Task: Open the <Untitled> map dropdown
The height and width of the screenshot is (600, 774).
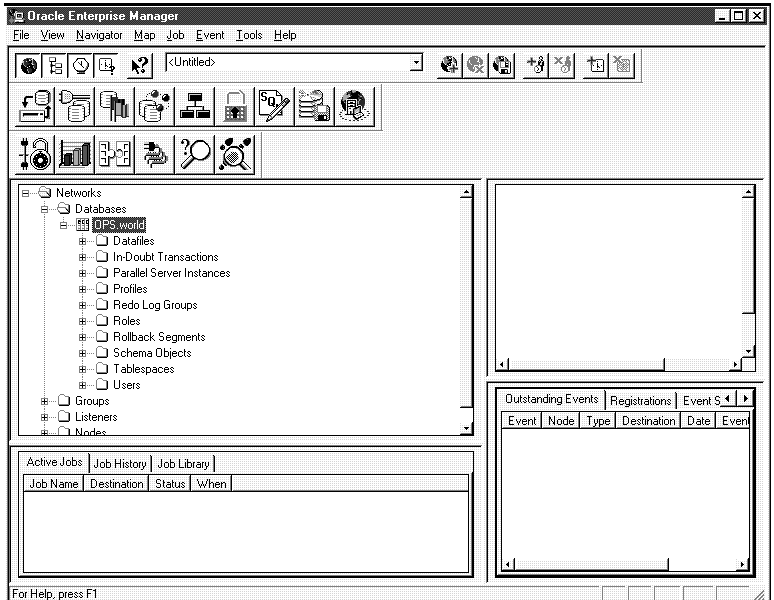Action: pos(417,63)
